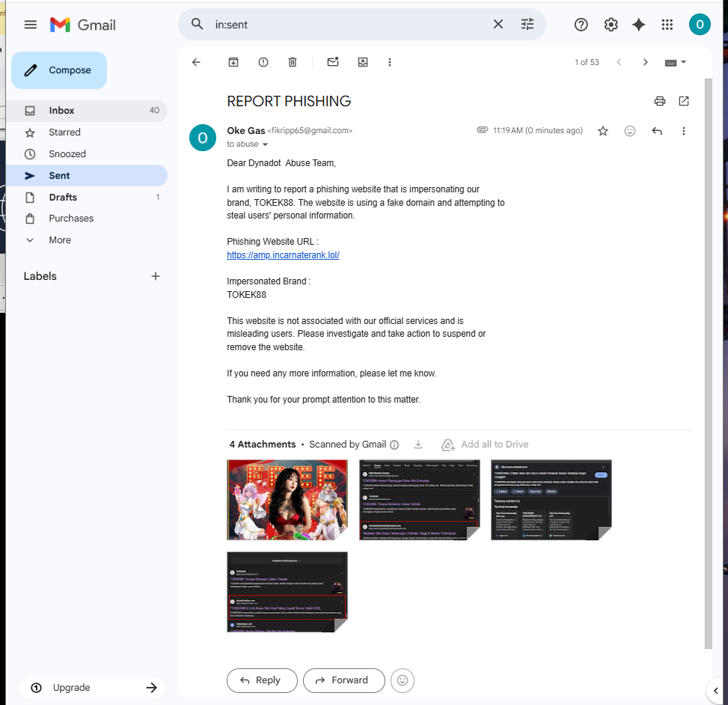Open the amp.incarnaterank.lol phishing link

[283, 255]
